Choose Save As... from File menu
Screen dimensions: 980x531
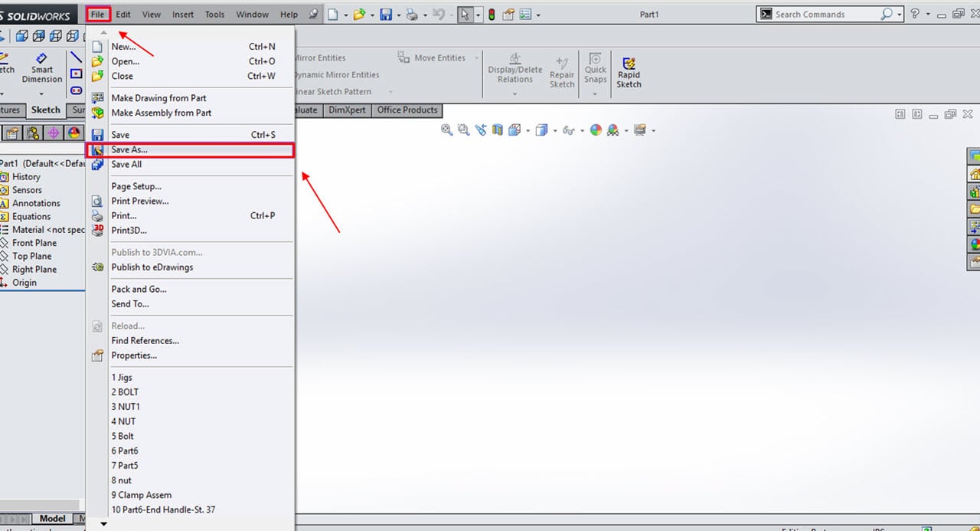pyautogui.click(x=191, y=150)
